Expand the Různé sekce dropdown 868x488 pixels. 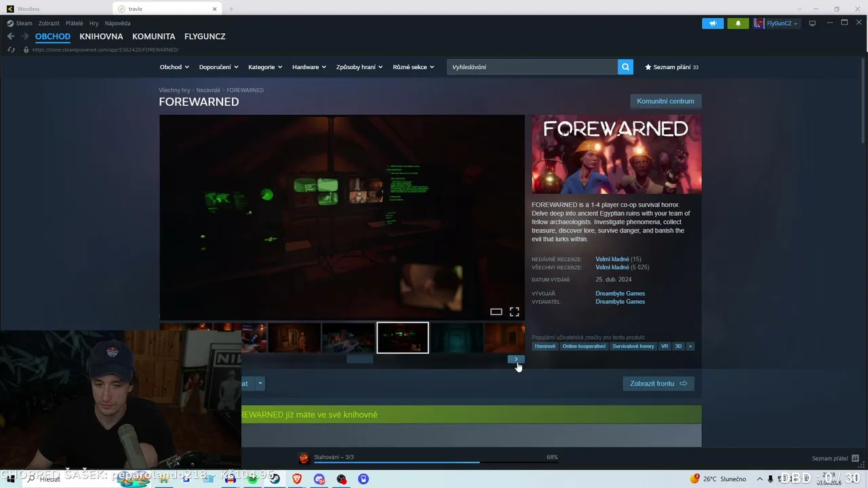413,67
